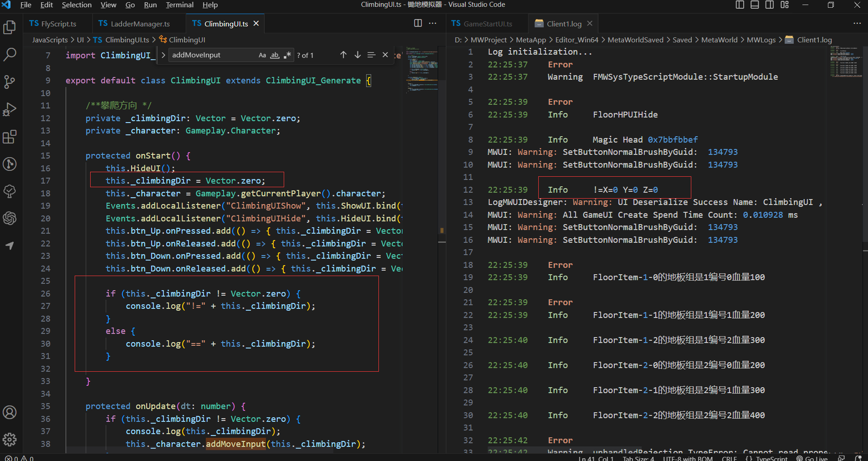868x461 pixels.
Task: Toggle secondary side bar layout icon
Action: [x=770, y=5]
